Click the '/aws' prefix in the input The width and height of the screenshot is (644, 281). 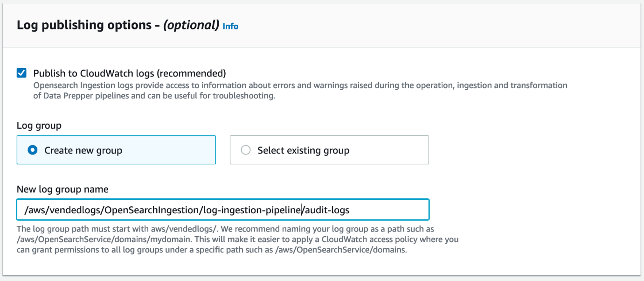(33, 210)
